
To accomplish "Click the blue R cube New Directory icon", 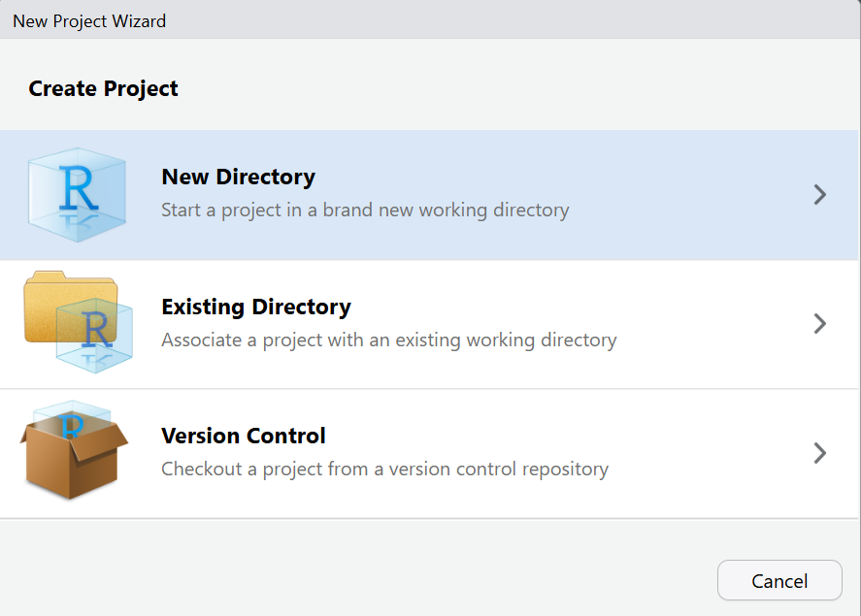I will [78, 194].
